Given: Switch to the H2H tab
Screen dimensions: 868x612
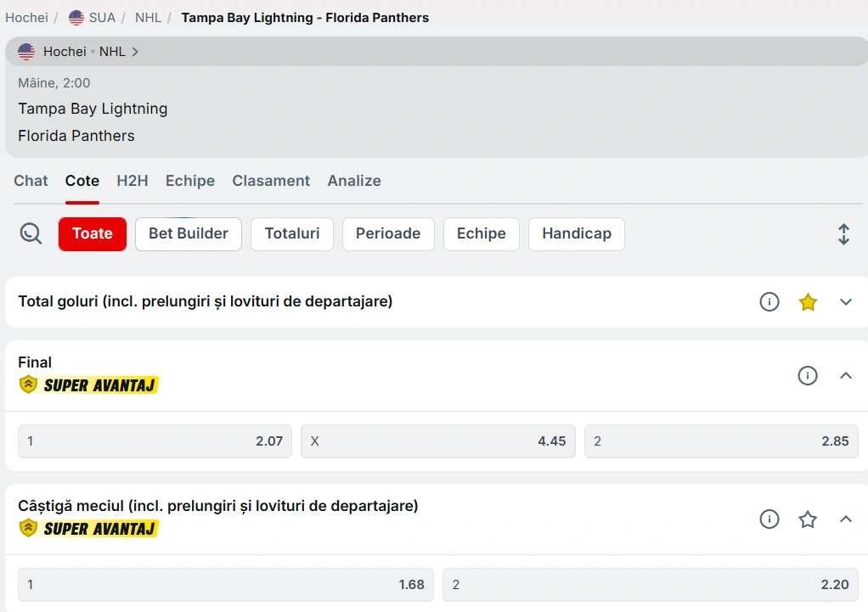Looking at the screenshot, I should click(132, 181).
